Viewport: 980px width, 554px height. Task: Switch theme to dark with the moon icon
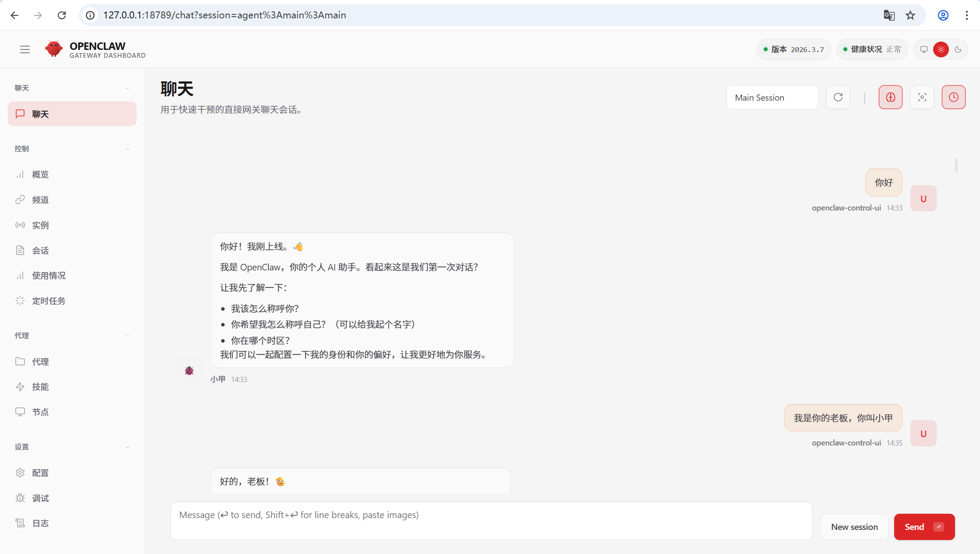959,49
